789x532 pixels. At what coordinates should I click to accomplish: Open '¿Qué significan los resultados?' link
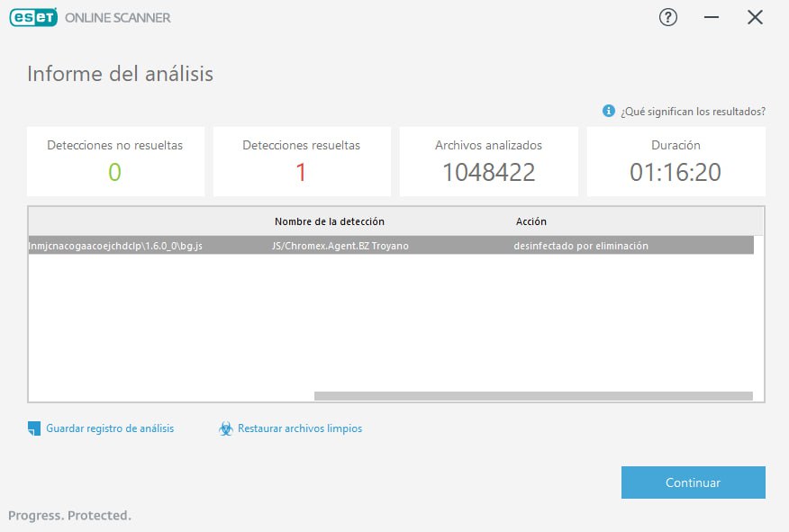[x=693, y=111]
